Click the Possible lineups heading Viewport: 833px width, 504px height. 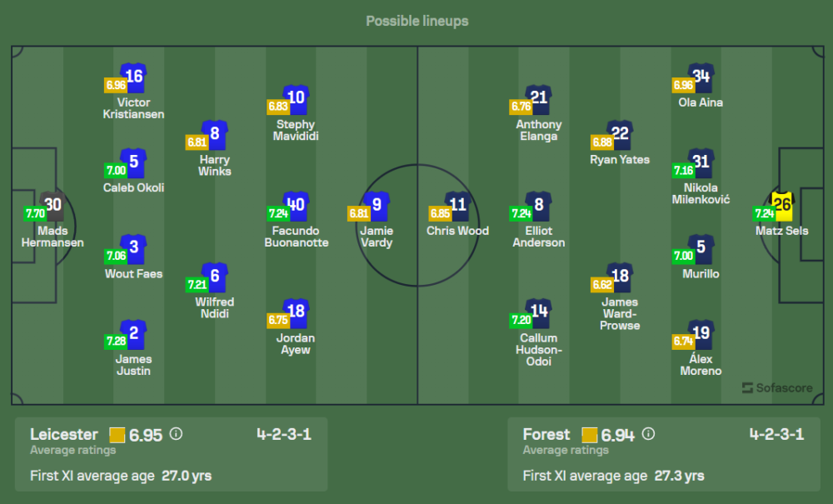[x=416, y=21]
